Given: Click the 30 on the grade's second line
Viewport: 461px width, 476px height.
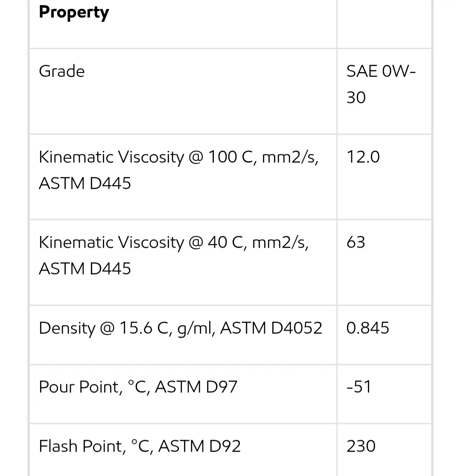Looking at the screenshot, I should click(356, 98).
